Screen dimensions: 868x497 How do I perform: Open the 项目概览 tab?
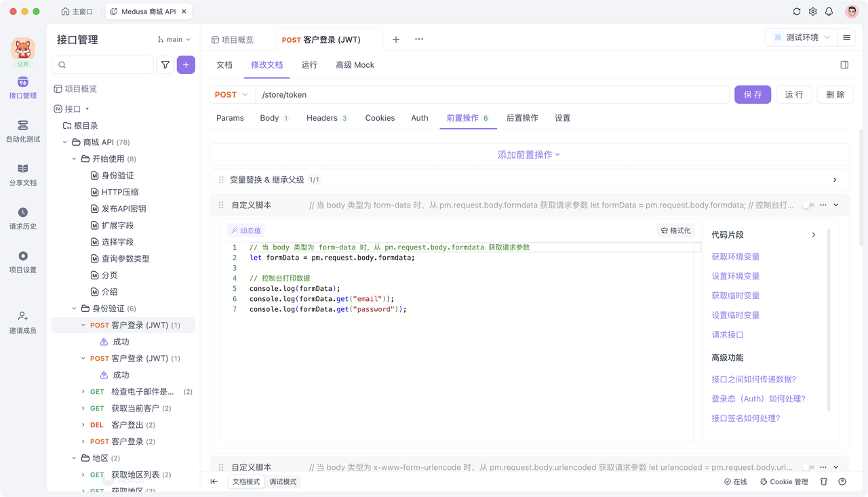tap(233, 40)
